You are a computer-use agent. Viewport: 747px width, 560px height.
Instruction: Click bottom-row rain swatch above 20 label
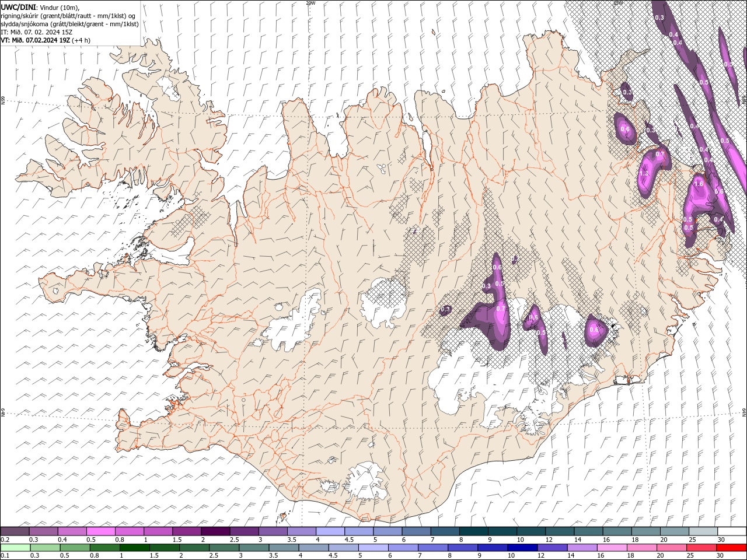(x=672, y=548)
